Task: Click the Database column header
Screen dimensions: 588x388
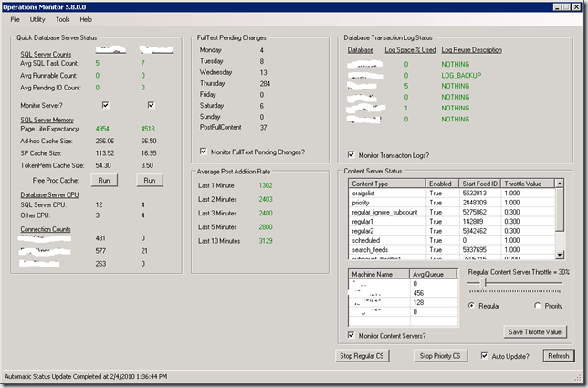Action: pyautogui.click(x=361, y=50)
